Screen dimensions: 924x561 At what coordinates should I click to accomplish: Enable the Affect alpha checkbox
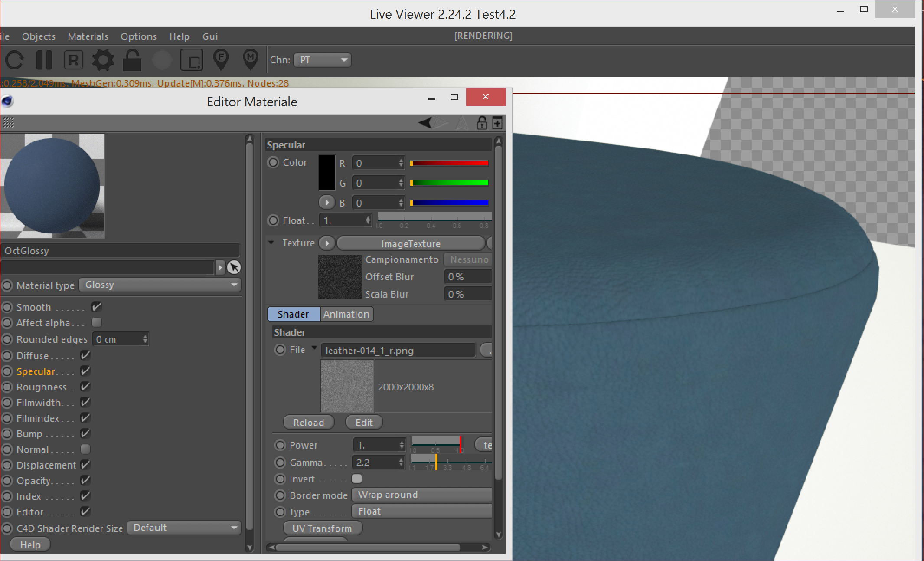click(96, 322)
